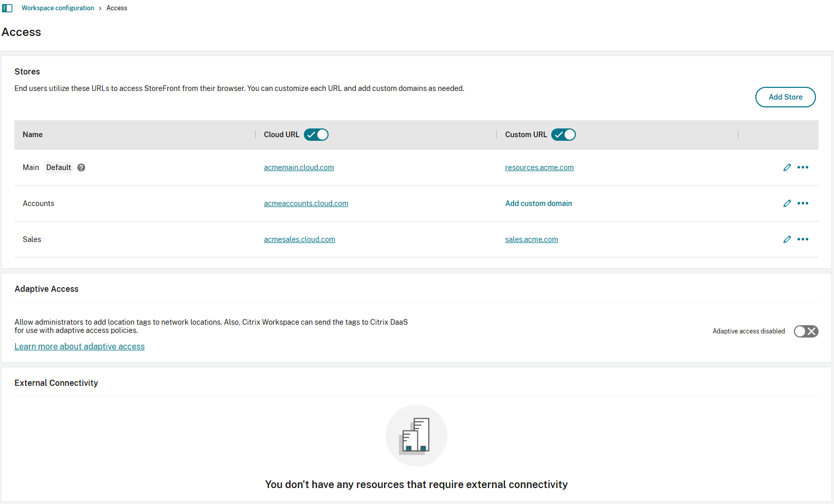The height and width of the screenshot is (504, 834).
Task: Click the help icon next to Default
Action: [81, 167]
